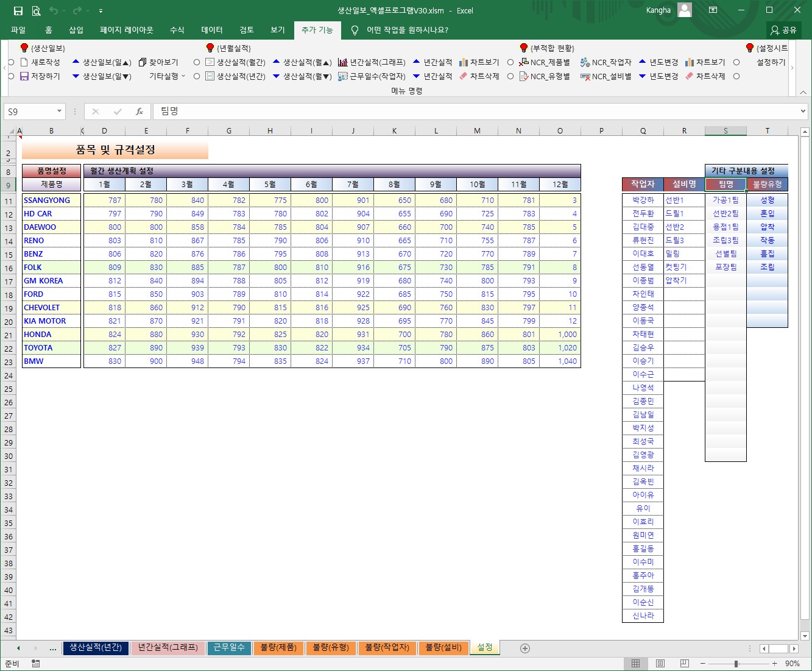This screenshot has width=812, height=671.
Task: Add a new sheet with the plus button
Action: point(525,648)
